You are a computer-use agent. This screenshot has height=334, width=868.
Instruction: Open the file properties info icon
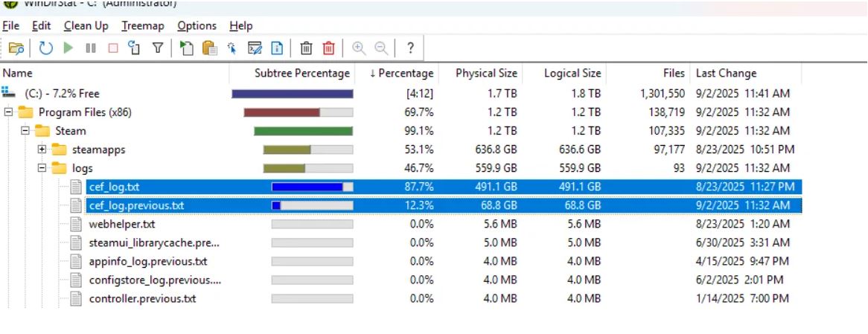coord(277,48)
